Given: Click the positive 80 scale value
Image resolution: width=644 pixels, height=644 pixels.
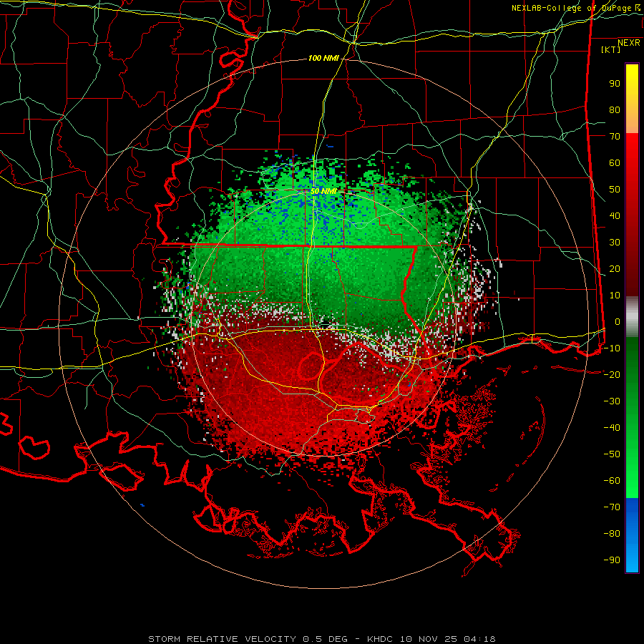Looking at the screenshot, I should click(615, 110).
